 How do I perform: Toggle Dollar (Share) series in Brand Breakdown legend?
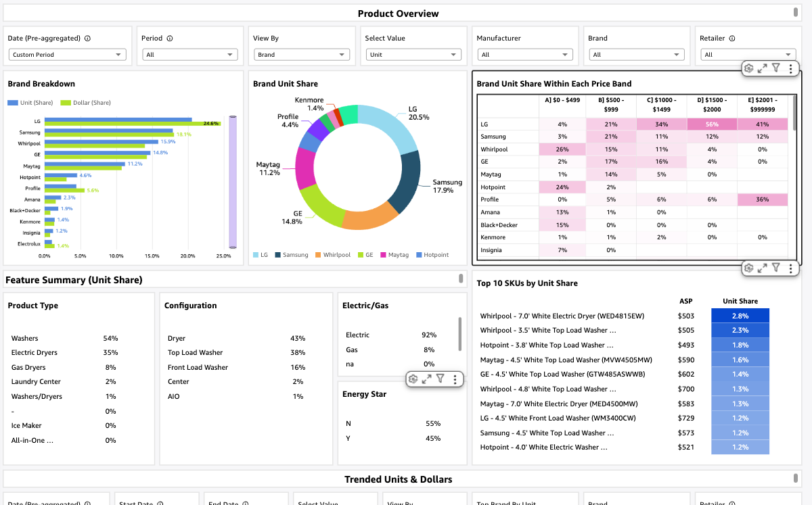(x=85, y=103)
